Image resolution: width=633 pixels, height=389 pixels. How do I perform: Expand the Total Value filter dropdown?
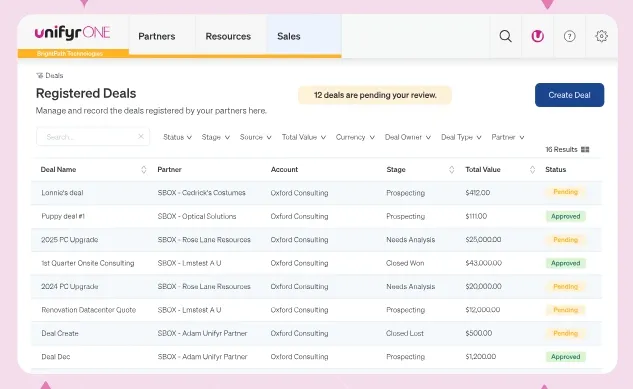304,137
